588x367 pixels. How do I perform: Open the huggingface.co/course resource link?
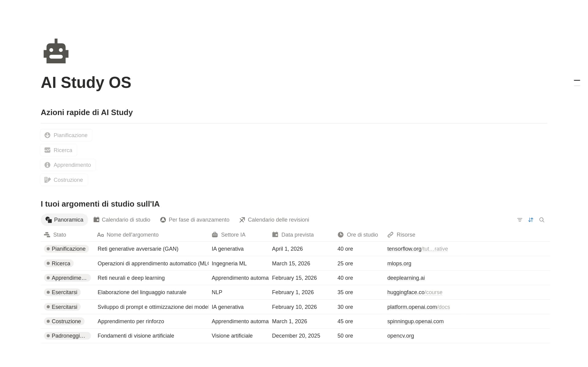[415, 292]
